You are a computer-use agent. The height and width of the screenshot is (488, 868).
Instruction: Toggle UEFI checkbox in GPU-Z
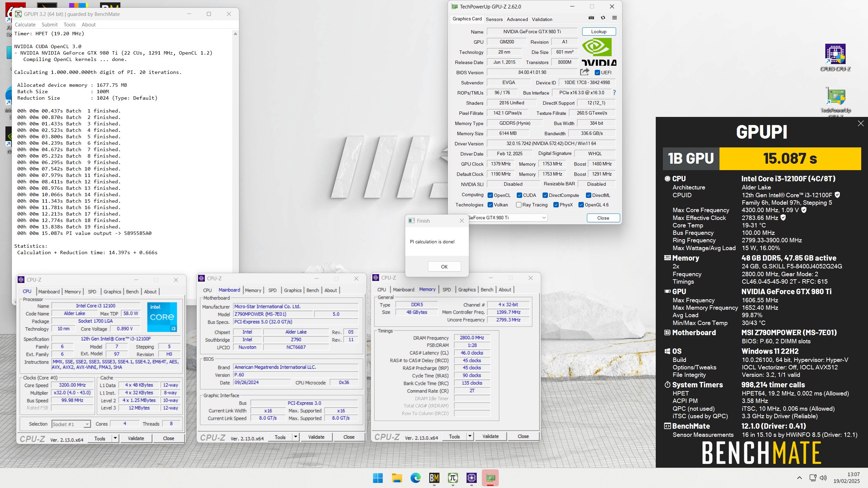(x=597, y=73)
